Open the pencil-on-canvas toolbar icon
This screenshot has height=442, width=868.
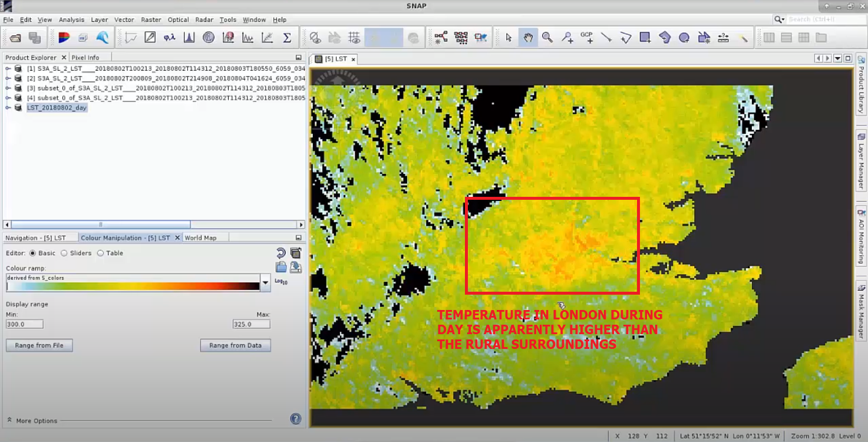click(x=150, y=38)
